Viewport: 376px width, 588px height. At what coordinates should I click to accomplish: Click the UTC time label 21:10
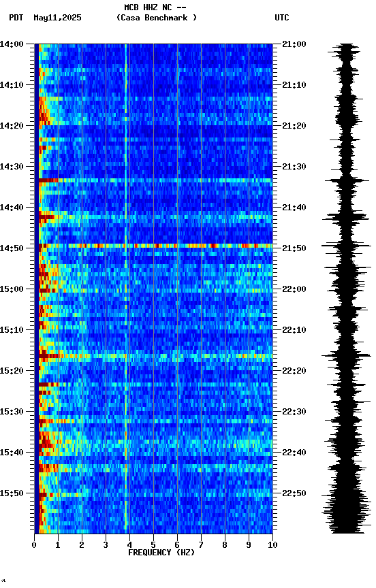pos(294,85)
